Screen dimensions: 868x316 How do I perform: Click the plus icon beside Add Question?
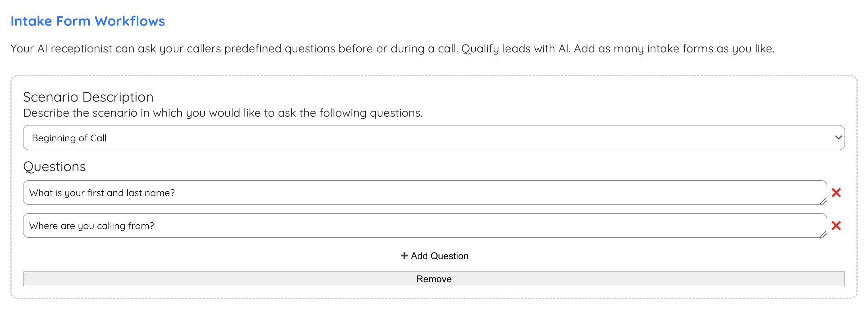404,256
